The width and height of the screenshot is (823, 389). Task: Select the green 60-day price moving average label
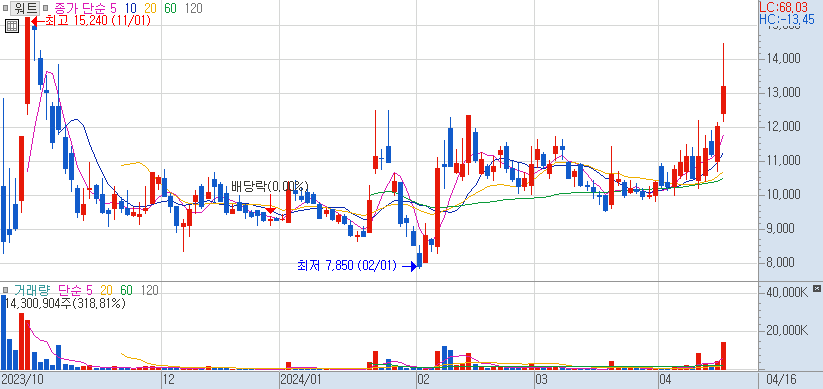click(170, 8)
